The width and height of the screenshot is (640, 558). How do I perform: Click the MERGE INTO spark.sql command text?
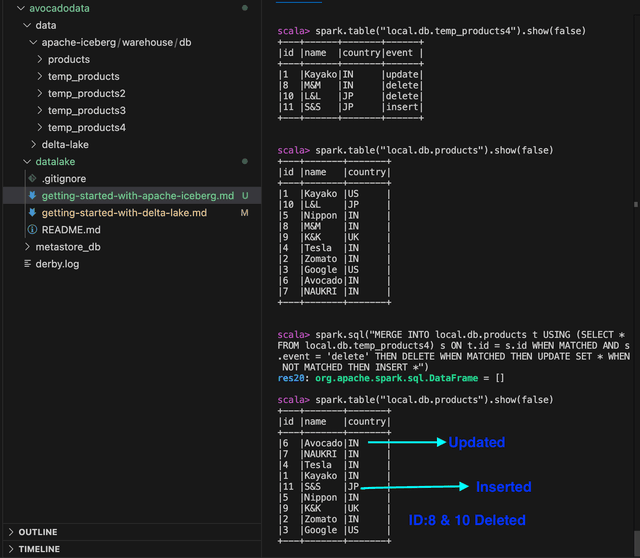click(454, 351)
